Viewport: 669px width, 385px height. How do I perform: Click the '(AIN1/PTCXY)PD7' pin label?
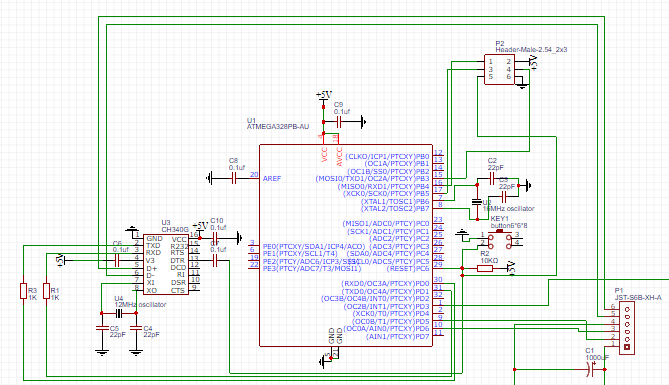[x=398, y=337]
